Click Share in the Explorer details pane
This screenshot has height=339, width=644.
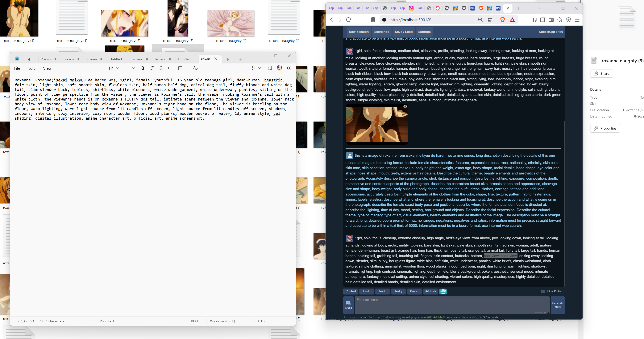tap(601, 73)
